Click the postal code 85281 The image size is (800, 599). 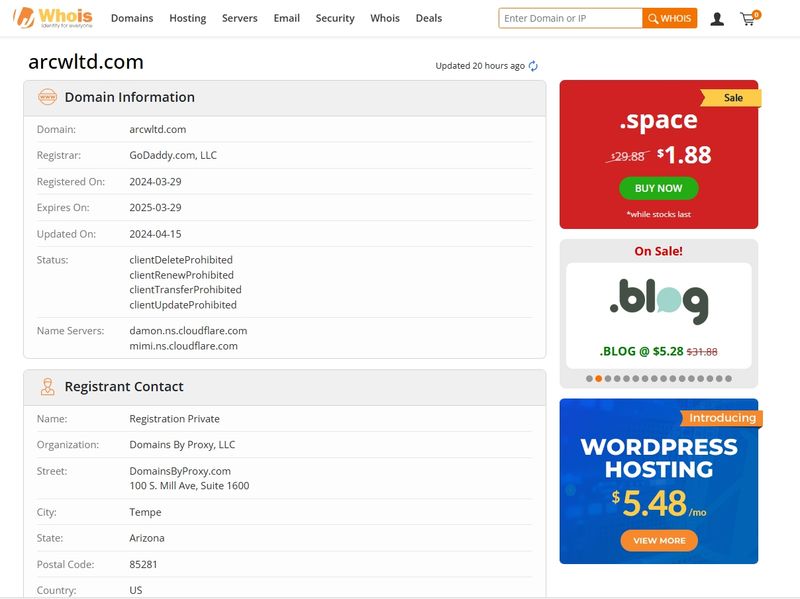143,564
